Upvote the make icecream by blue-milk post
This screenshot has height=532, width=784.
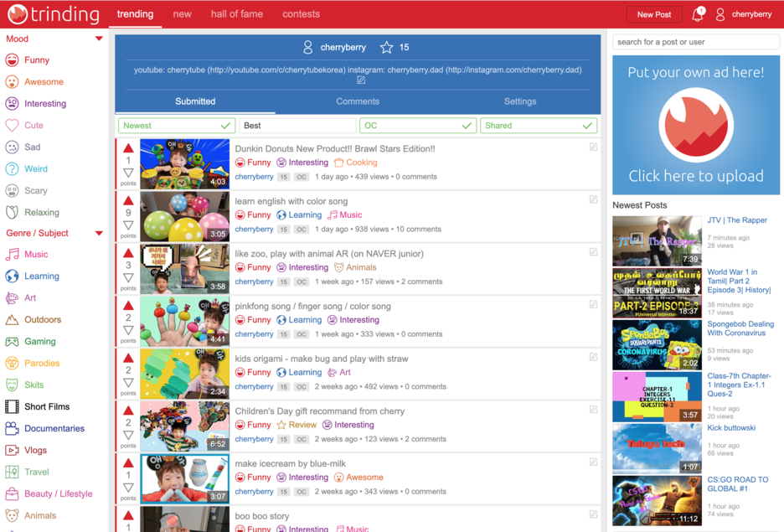pos(128,463)
